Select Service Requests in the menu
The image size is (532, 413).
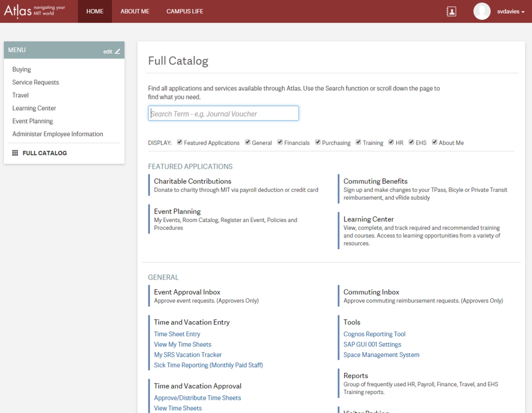36,82
